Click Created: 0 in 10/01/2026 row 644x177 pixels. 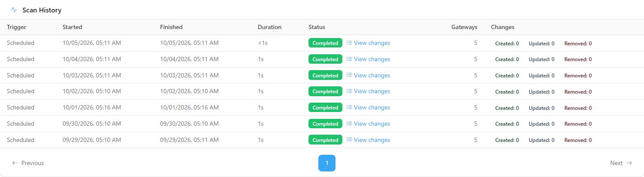click(507, 108)
